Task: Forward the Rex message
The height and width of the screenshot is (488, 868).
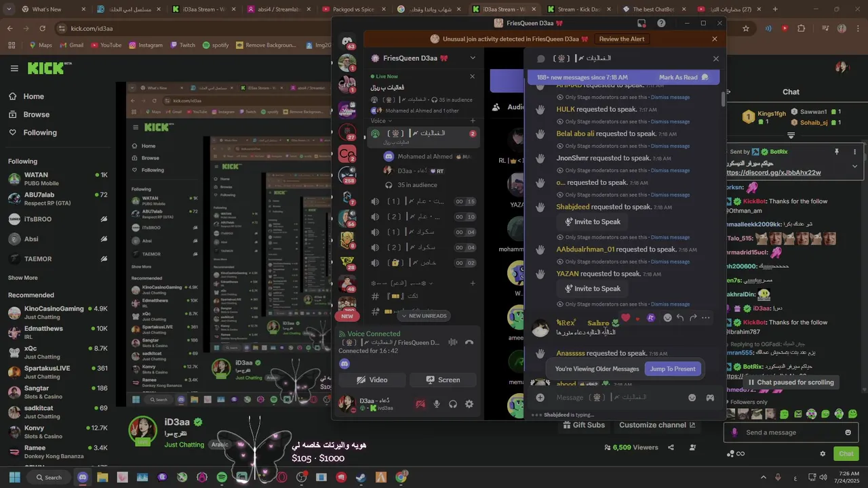Action: point(693,317)
